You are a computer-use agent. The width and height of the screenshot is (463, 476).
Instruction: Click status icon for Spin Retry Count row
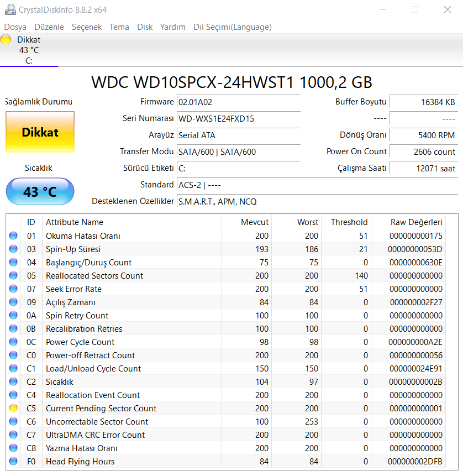point(13,315)
